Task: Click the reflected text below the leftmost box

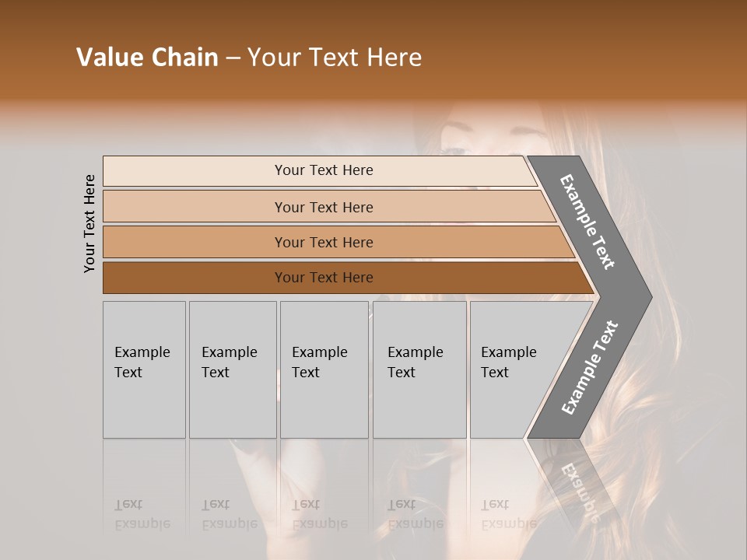Action: [x=143, y=515]
